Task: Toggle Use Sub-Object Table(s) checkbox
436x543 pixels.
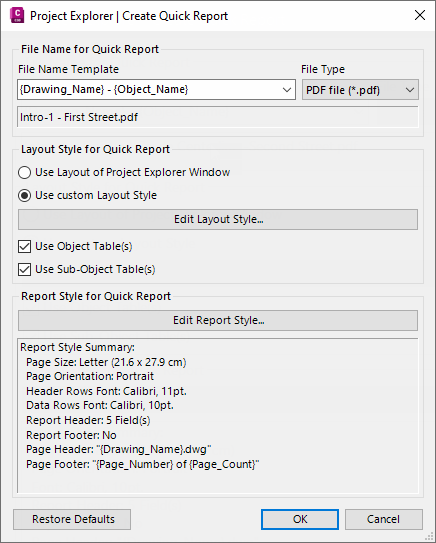Action: pos(24,269)
